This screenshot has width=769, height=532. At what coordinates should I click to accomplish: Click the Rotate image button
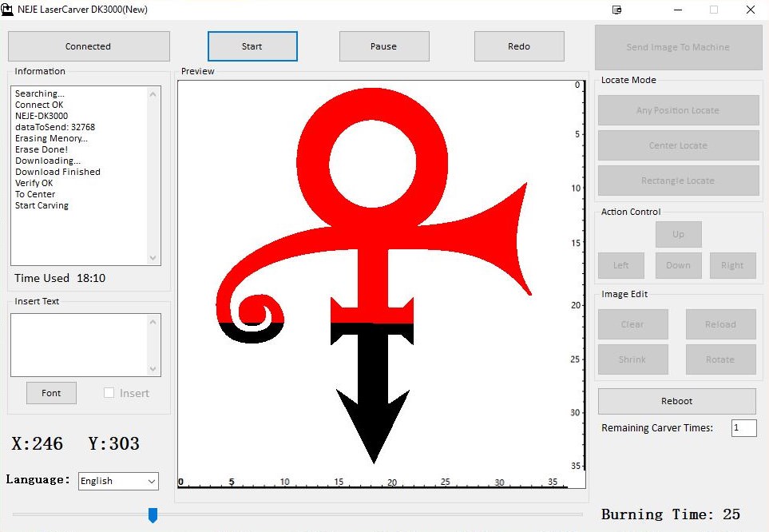[x=720, y=359]
